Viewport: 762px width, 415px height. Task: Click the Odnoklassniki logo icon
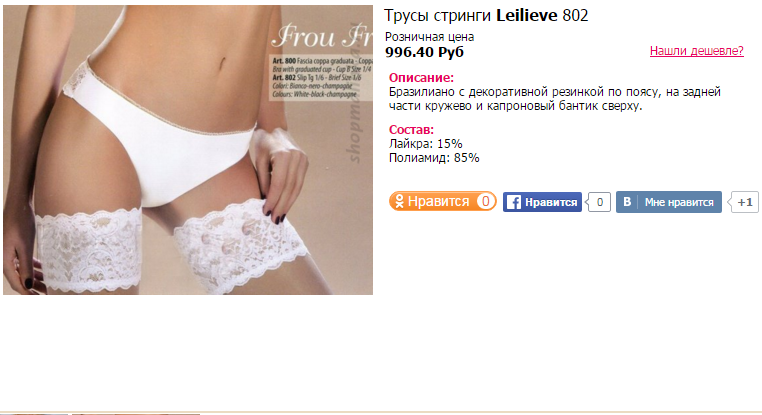click(399, 201)
